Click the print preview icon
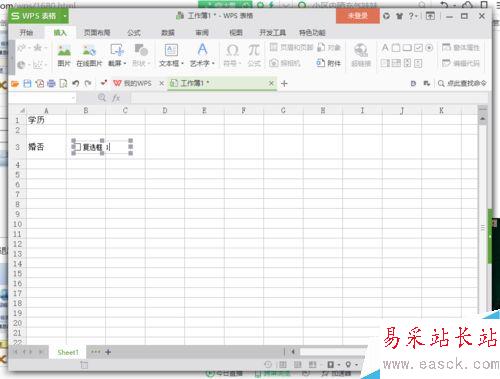The image size is (500, 379). coord(63,83)
